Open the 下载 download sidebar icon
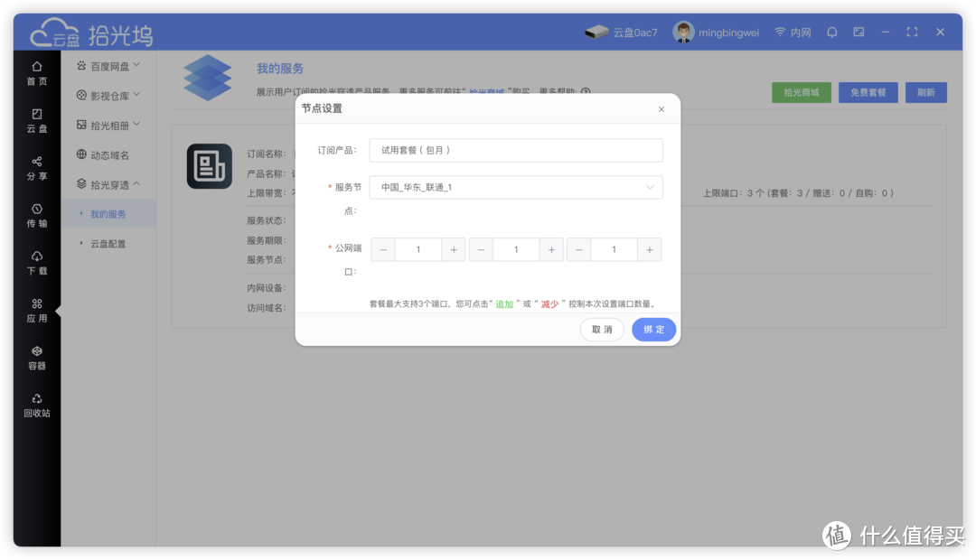Viewport: 976px width, 560px height. (x=36, y=262)
